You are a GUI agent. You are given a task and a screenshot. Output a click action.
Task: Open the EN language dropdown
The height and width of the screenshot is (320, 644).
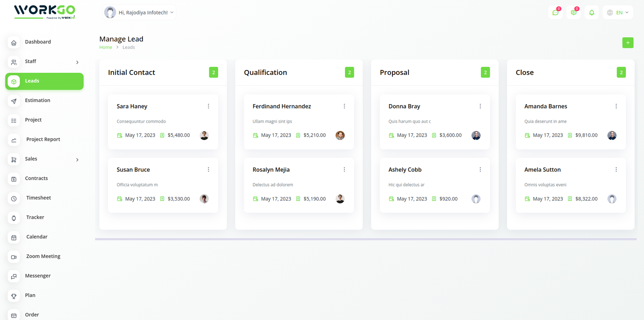[618, 13]
